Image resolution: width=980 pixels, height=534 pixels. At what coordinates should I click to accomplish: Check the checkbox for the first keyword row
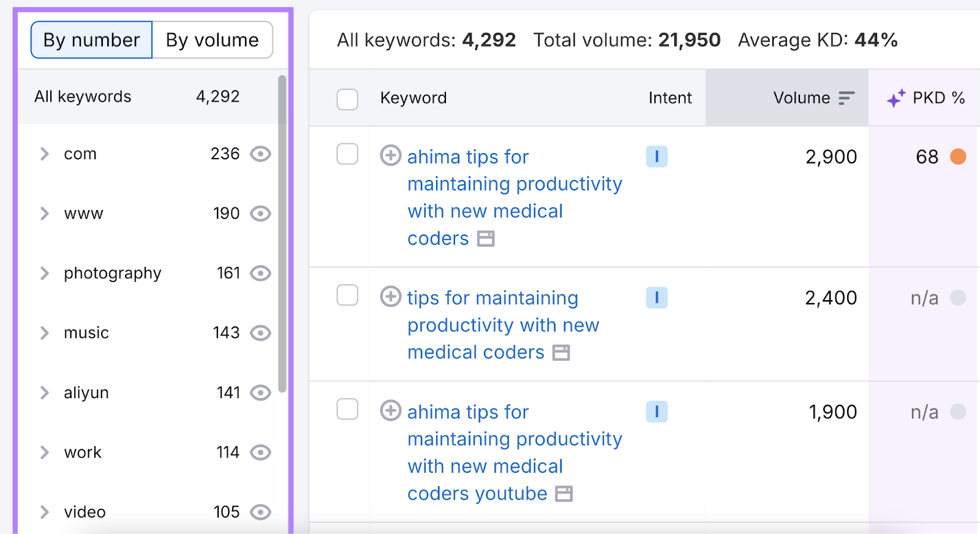coord(347,155)
